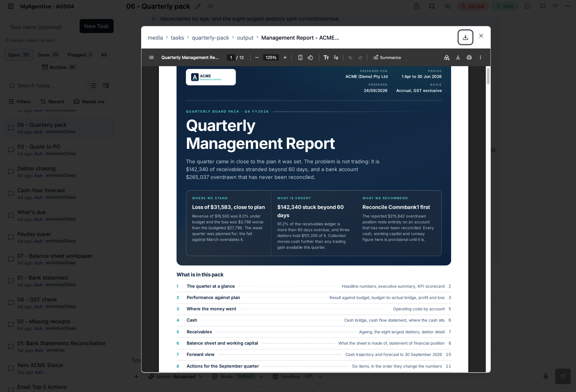
Task: Copy the task link icon
Action: pyautogui.click(x=210, y=6)
